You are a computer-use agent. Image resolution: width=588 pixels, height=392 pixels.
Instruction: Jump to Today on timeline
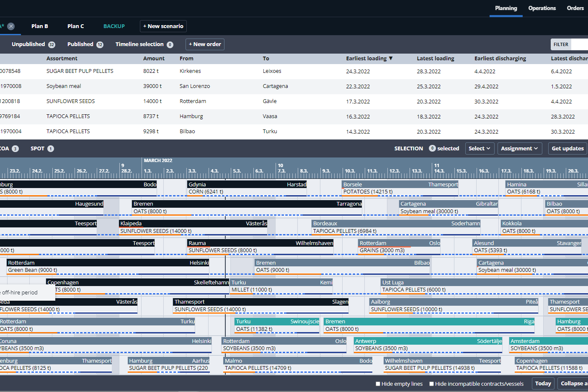tap(543, 383)
